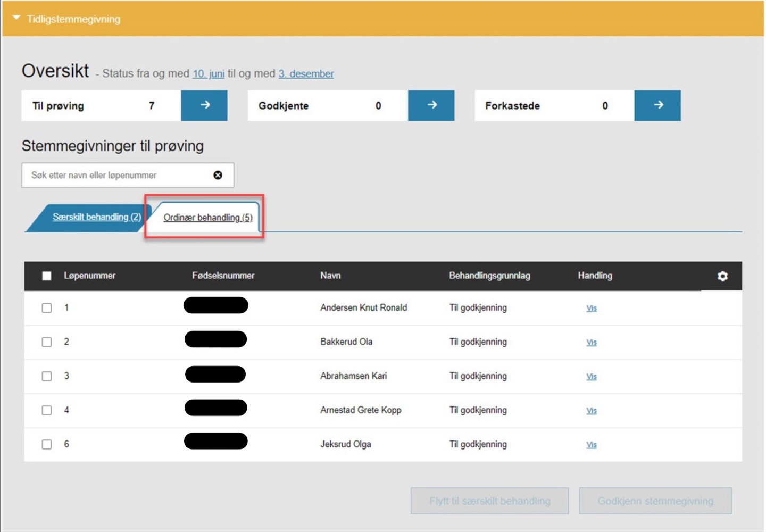766x532 pixels.
Task: Focus the name or løpenummer search field
Action: click(x=117, y=175)
